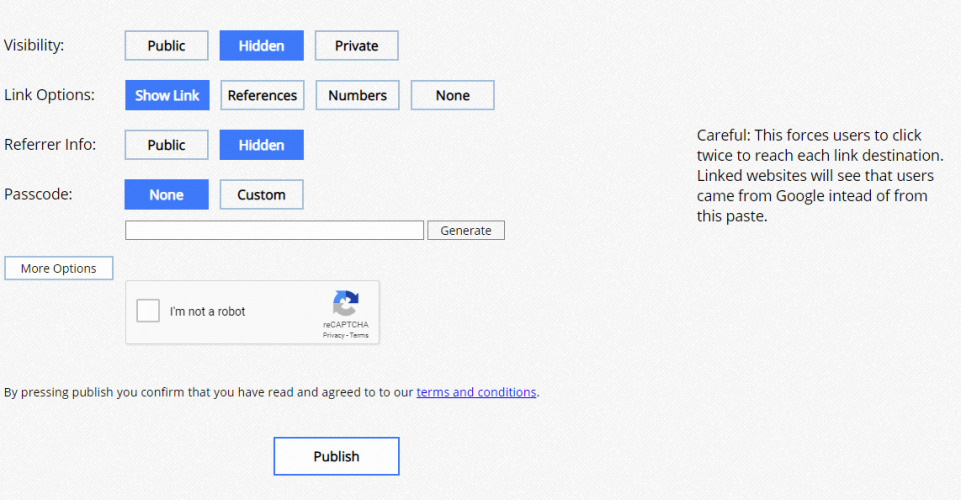Set Referrer Info to Hidden
Image resolution: width=961 pixels, height=500 pixels.
pos(261,145)
